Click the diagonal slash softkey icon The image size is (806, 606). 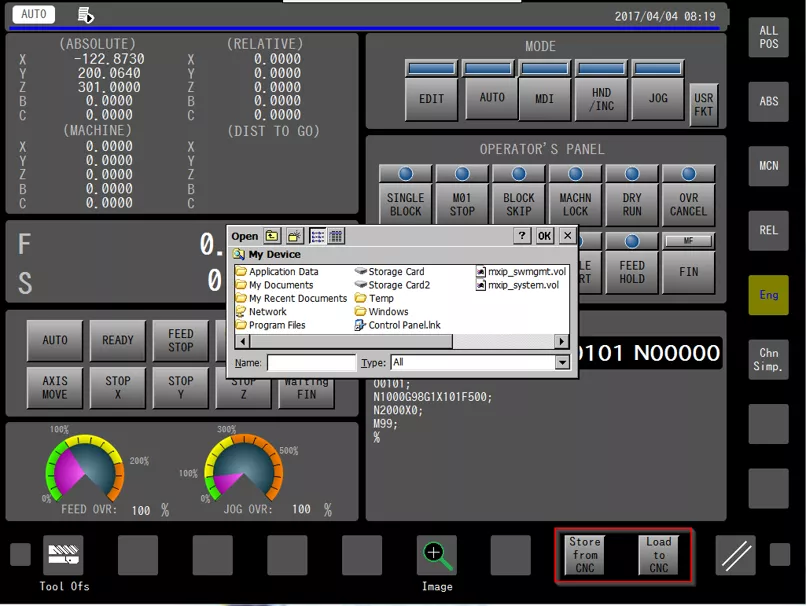(736, 555)
